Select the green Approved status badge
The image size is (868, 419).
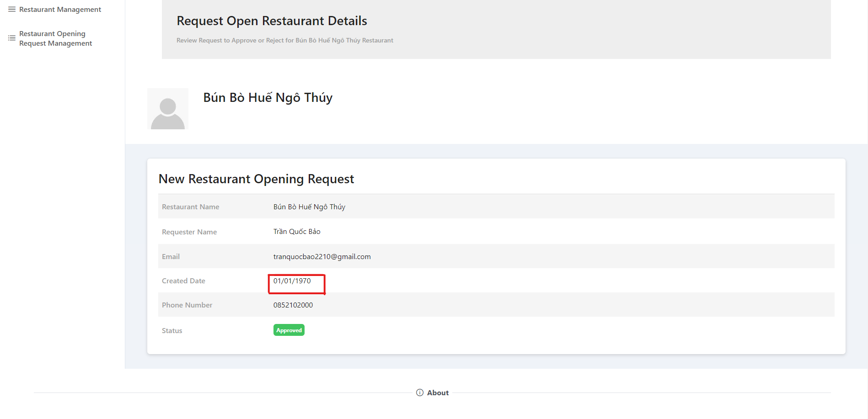click(289, 329)
